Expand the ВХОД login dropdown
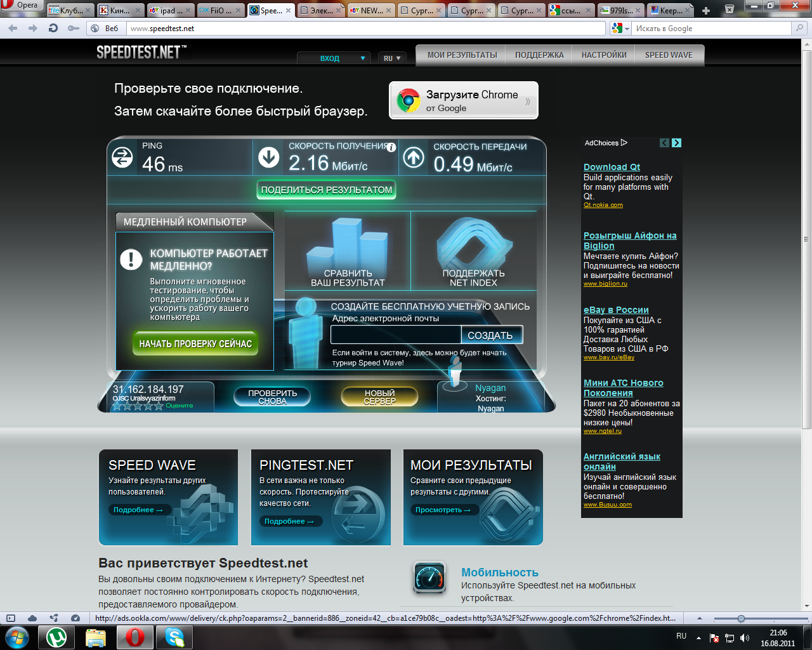This screenshot has height=650, width=812. tap(334, 58)
